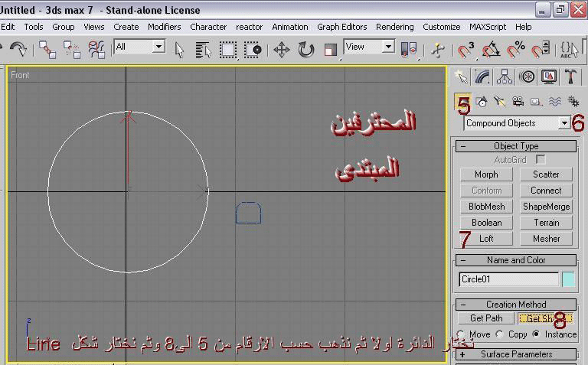
Task: Click the Get Path button
Action: point(486,318)
